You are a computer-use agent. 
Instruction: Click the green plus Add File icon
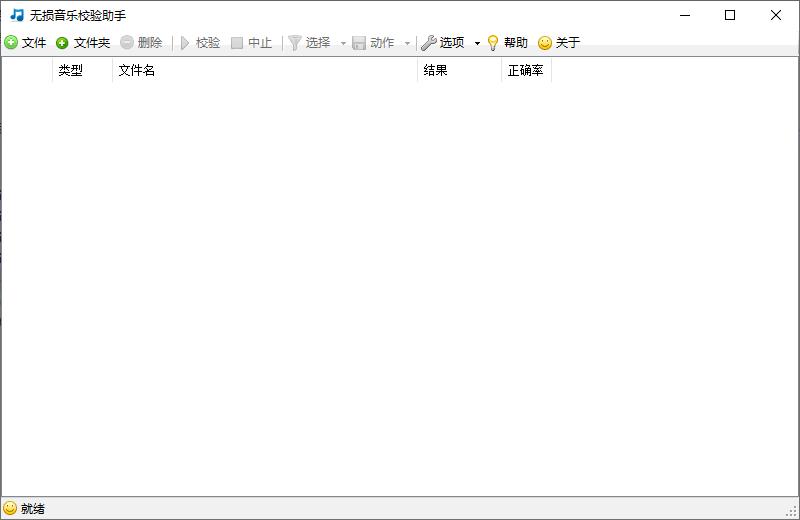coord(11,42)
